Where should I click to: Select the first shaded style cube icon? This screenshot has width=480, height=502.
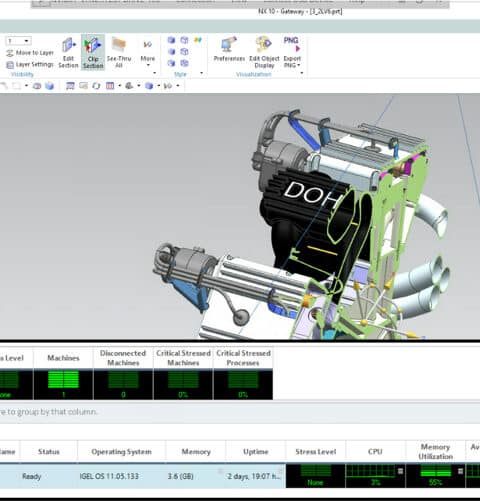point(171,40)
